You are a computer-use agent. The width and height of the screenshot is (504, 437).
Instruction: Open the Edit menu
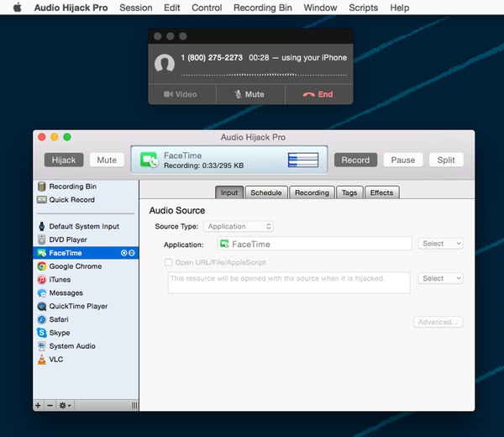click(172, 8)
